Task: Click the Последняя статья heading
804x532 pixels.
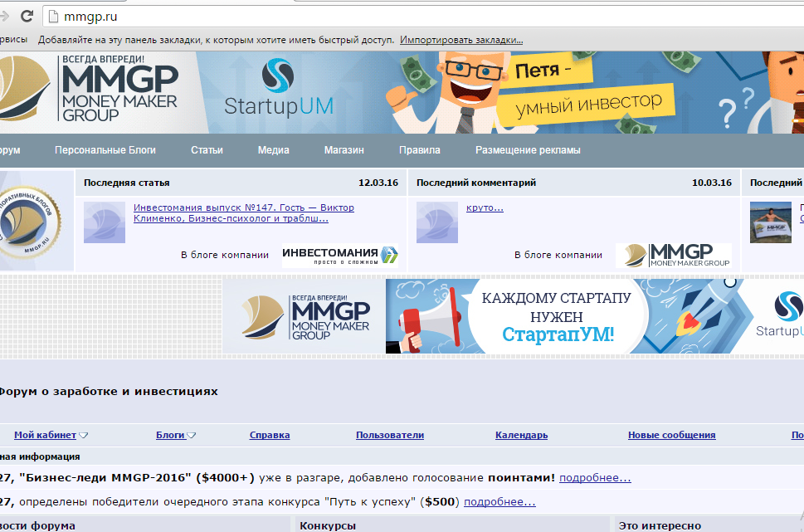Action: (x=127, y=183)
